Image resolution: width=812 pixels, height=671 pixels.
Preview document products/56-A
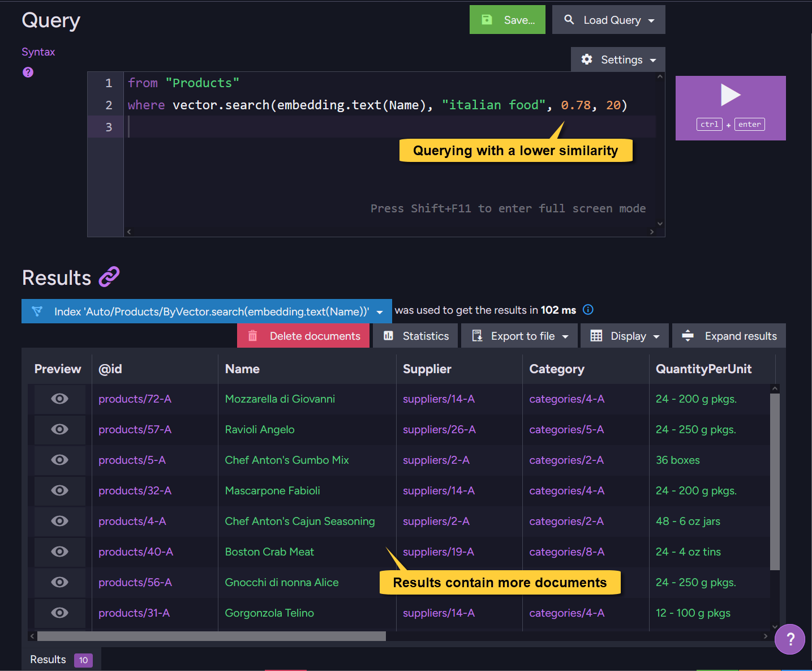tap(59, 582)
